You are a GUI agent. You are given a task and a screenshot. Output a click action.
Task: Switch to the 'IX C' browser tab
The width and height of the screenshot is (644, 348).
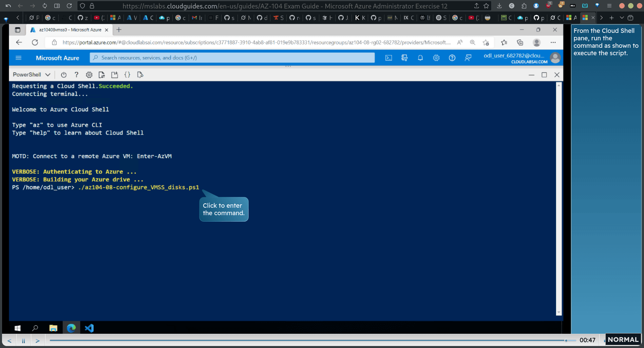[409, 18]
